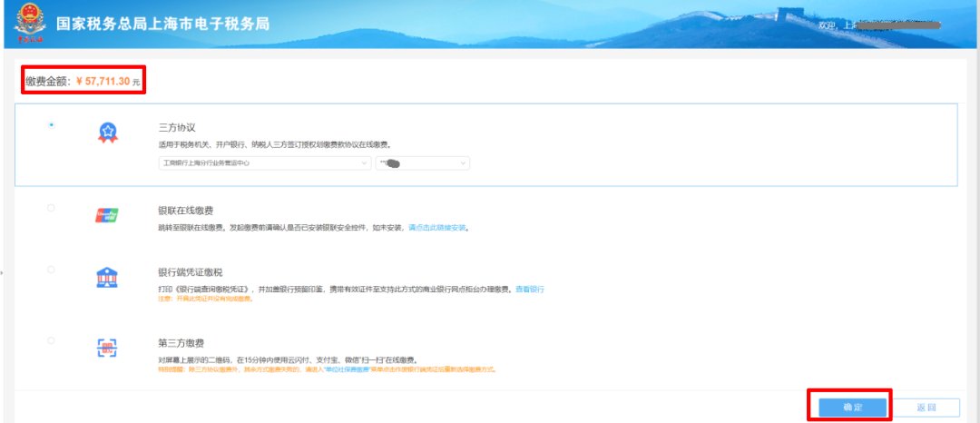Image resolution: width=980 pixels, height=423 pixels.
Task: Click the orange 特别提醒 notice text
Action: coord(328,369)
